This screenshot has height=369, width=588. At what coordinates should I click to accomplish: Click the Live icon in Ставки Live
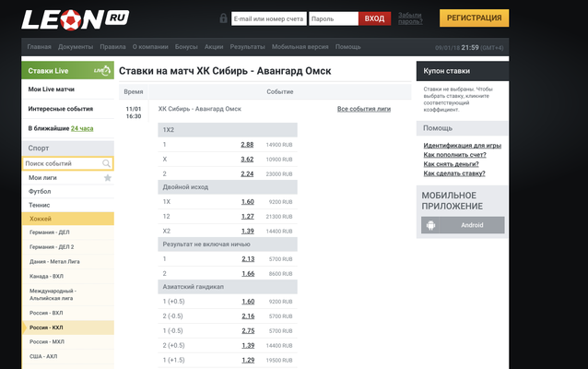(x=101, y=70)
